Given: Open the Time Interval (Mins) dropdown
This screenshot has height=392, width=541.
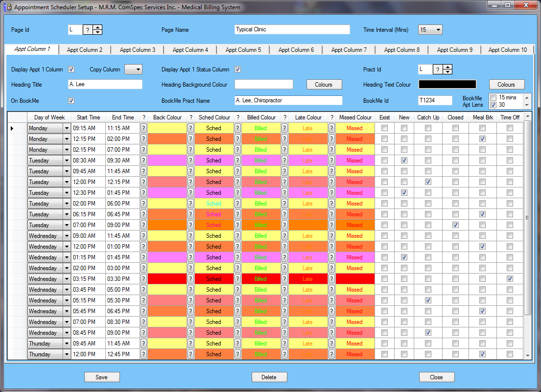Looking at the screenshot, I should point(430,30).
